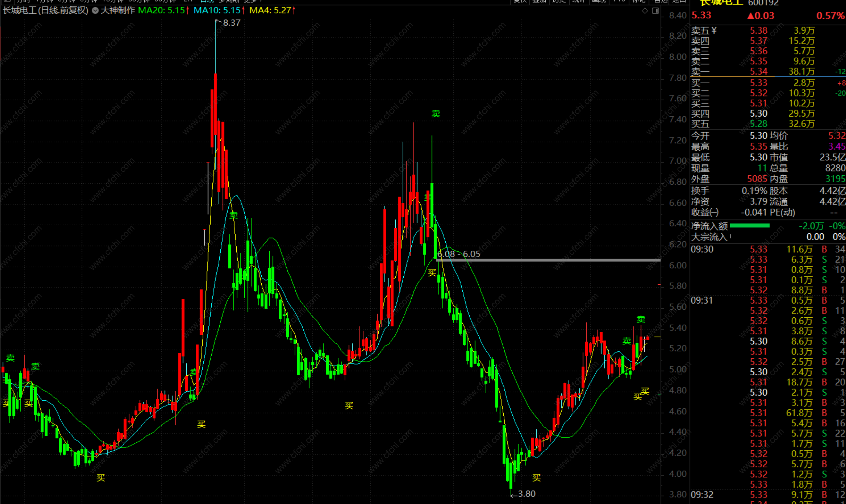The width and height of the screenshot is (846, 504).
Task: Open the 统计 statistics tab
Action: pos(578,1)
